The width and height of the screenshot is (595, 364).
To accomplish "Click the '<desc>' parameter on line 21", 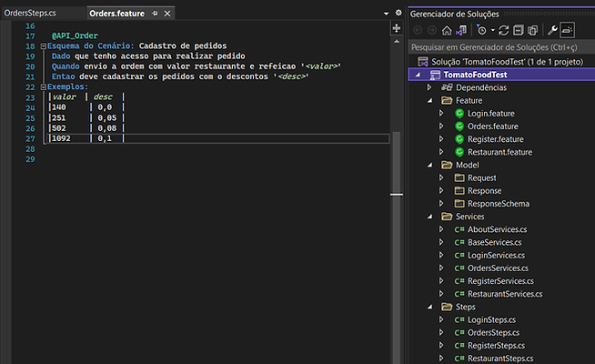I will click(291, 76).
